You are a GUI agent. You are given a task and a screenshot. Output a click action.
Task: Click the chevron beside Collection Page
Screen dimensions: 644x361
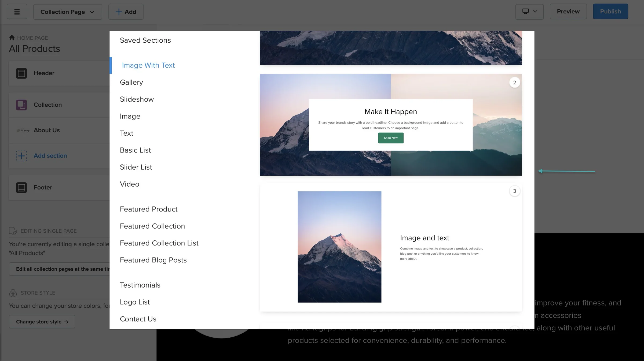(x=92, y=12)
